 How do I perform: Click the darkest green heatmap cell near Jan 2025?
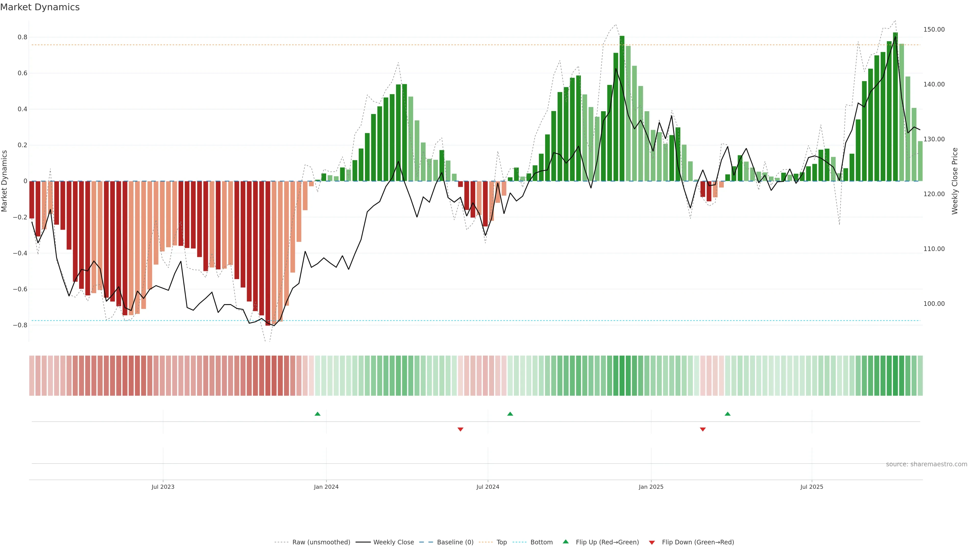point(622,375)
